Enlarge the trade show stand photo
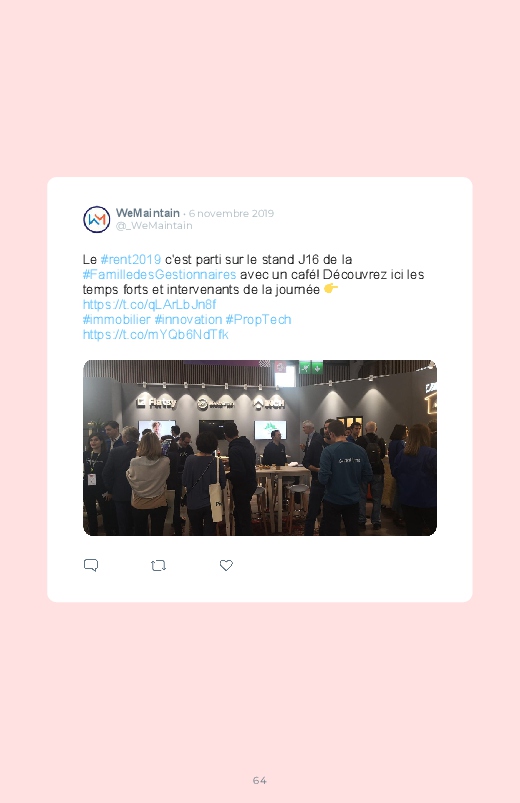This screenshot has width=520, height=803. click(x=260, y=448)
